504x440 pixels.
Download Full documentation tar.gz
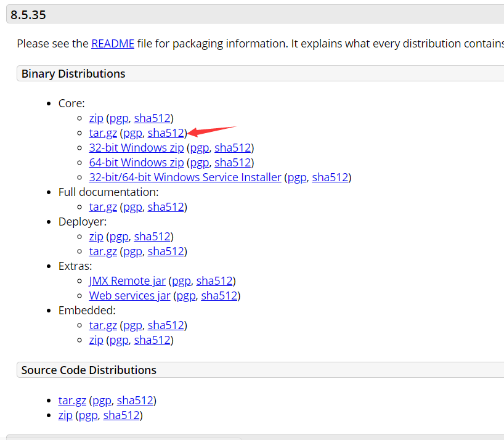coord(103,207)
